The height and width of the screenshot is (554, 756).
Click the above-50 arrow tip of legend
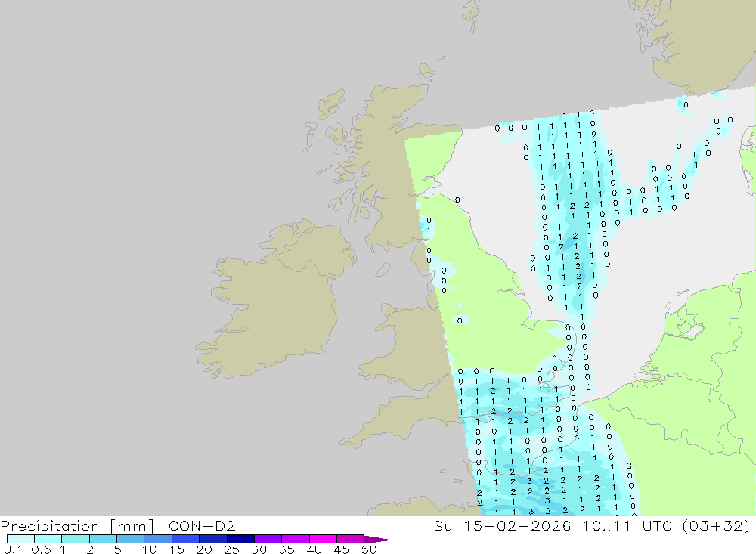click(x=379, y=540)
